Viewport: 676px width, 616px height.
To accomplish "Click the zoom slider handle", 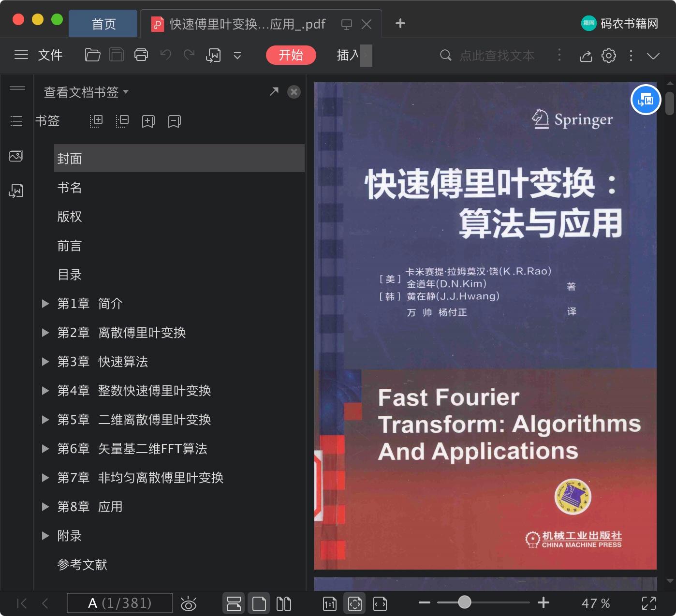I will click(x=465, y=602).
